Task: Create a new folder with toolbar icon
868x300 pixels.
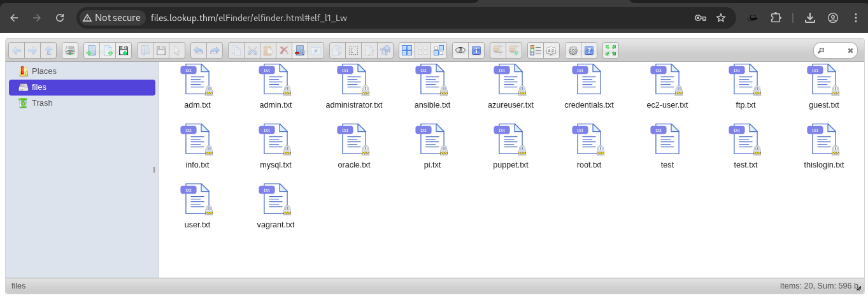Action: coord(92,50)
